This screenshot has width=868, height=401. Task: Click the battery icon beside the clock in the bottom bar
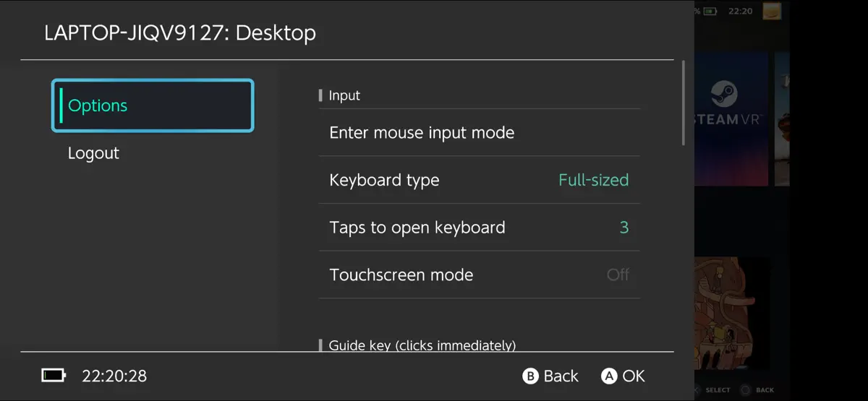(x=54, y=376)
